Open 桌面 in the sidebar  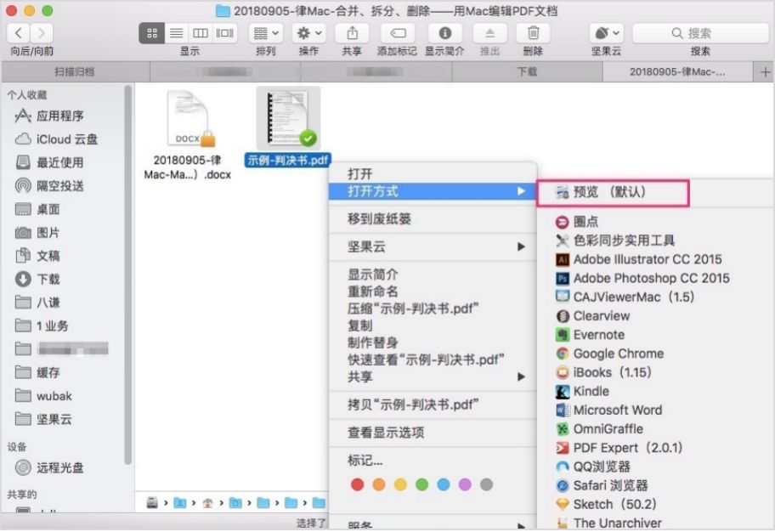point(38,209)
